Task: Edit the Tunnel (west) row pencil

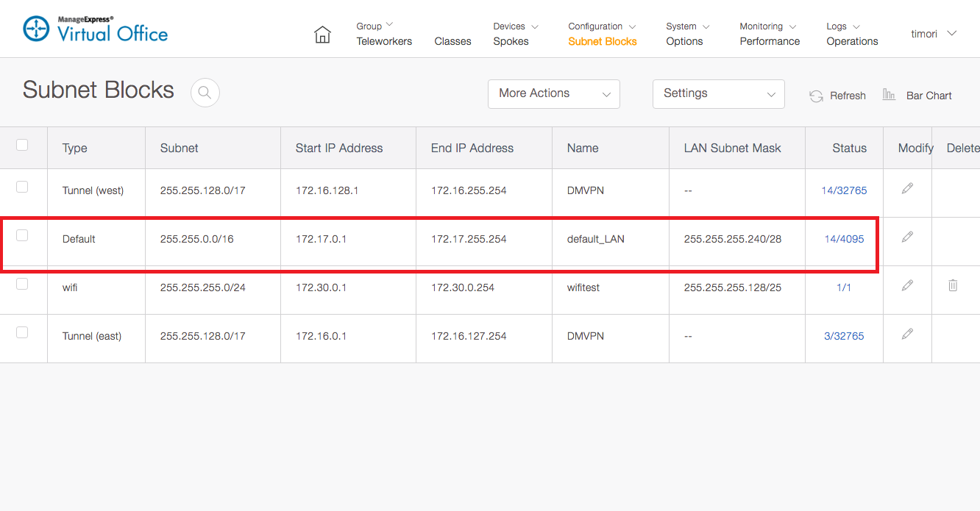Action: click(x=907, y=189)
